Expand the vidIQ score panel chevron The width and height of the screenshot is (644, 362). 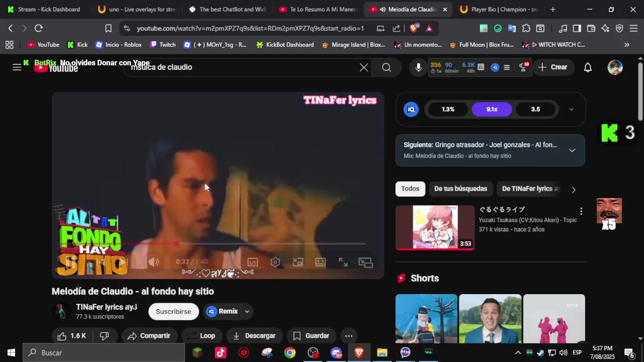tap(571, 109)
